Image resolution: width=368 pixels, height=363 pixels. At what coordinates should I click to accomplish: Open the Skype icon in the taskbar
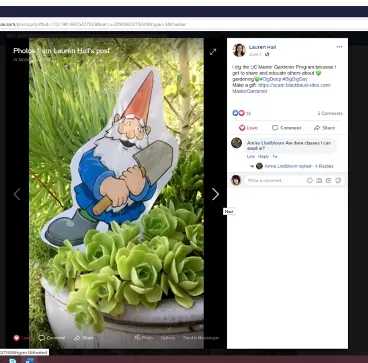click(13, 361)
